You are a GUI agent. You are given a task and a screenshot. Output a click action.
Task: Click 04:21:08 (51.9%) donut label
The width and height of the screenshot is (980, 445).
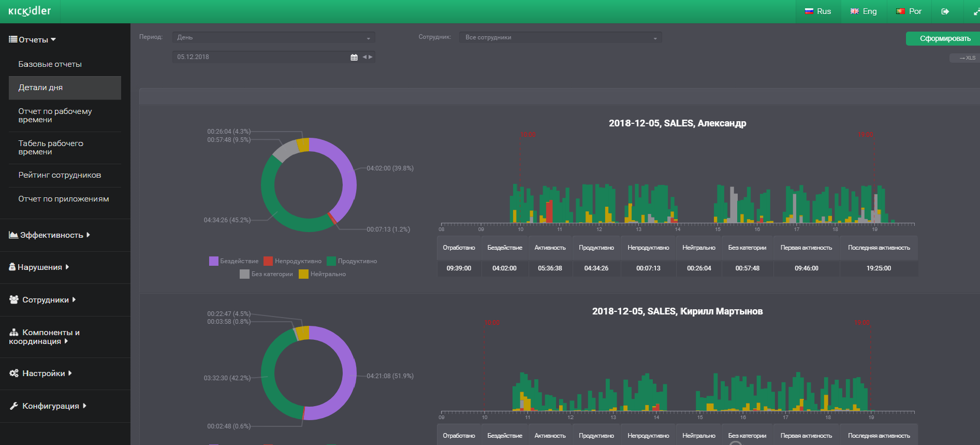(390, 376)
